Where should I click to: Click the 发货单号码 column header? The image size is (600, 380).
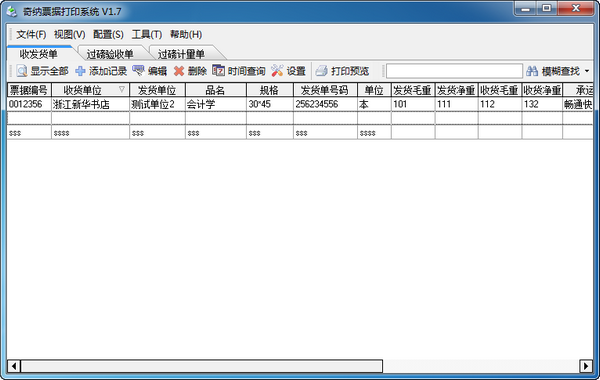(325, 90)
